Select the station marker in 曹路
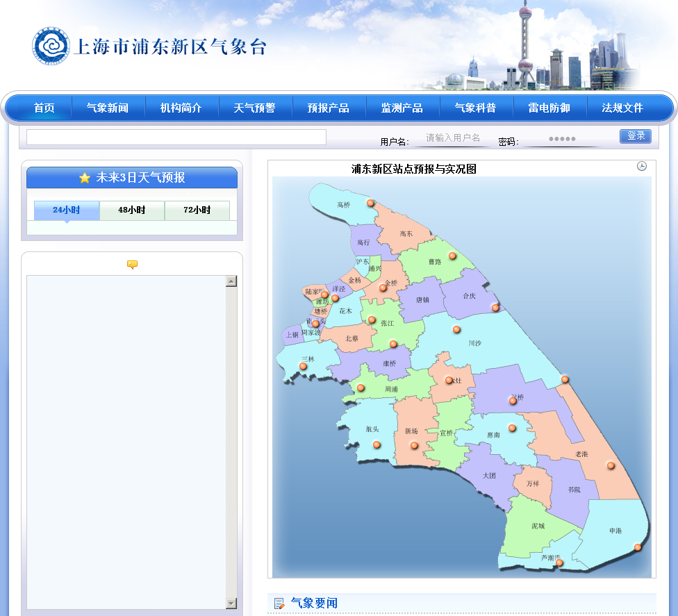Image resolution: width=678 pixels, height=616 pixels. [x=452, y=256]
